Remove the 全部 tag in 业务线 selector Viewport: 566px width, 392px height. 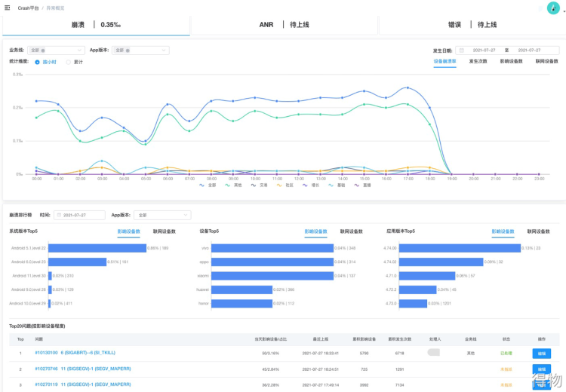tap(43, 51)
